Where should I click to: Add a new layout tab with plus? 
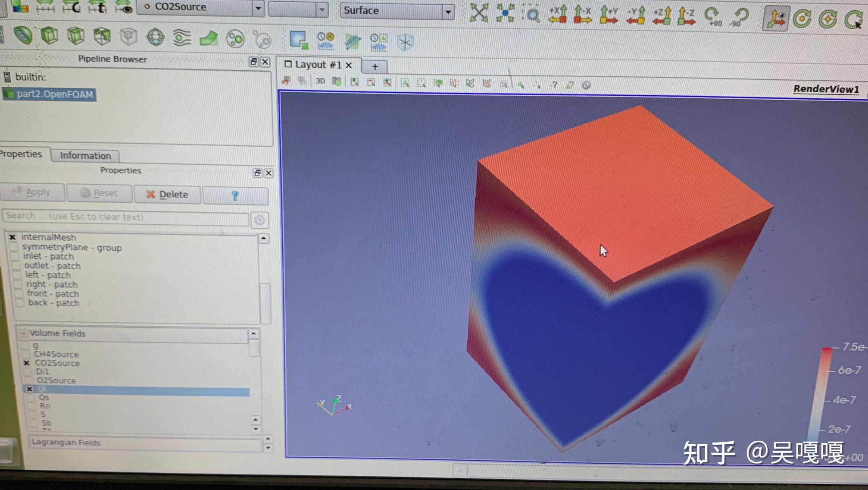(375, 66)
